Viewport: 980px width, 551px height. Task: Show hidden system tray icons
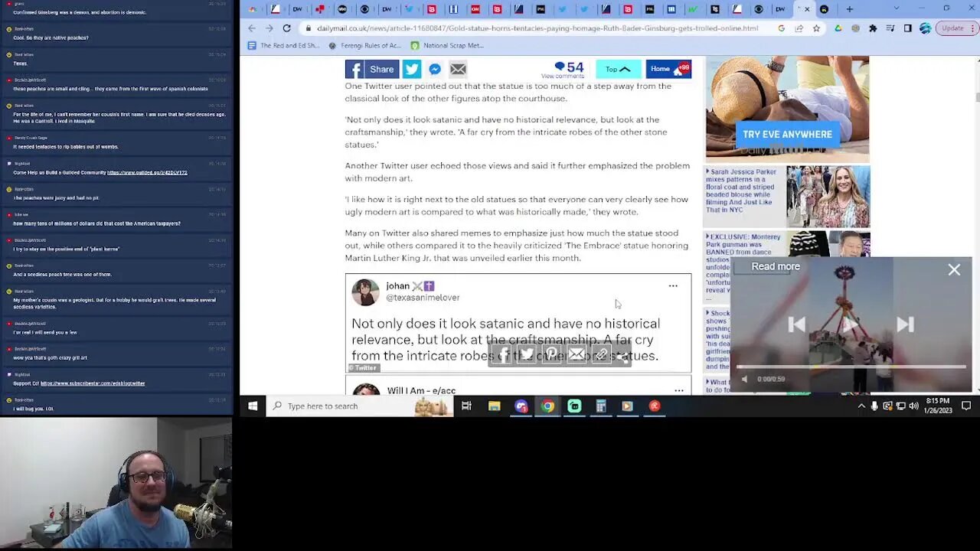[861, 406]
